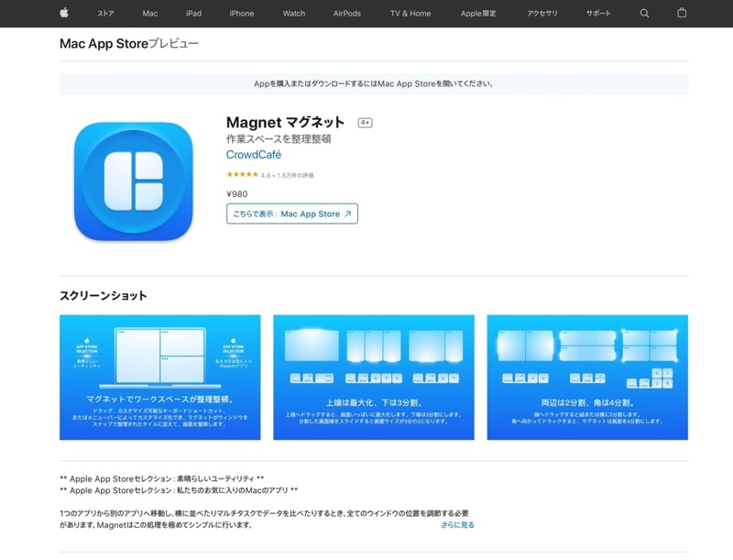Click the Magnet app icon
The image size is (733, 560).
pyautogui.click(x=133, y=181)
